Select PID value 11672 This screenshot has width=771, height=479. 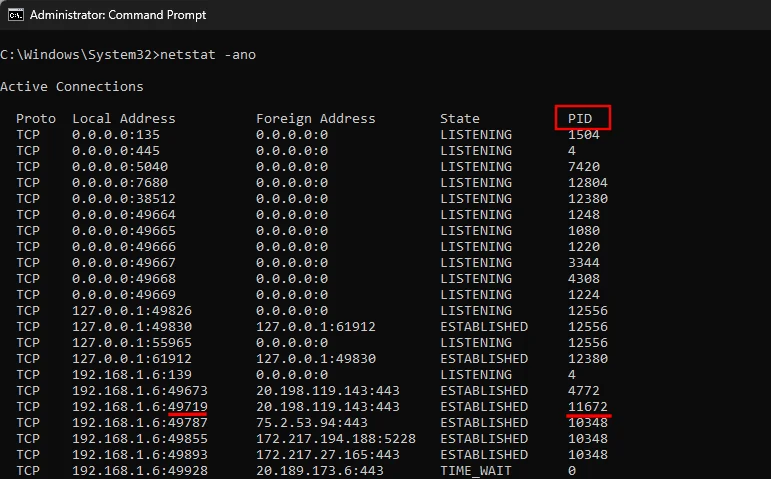pos(588,407)
